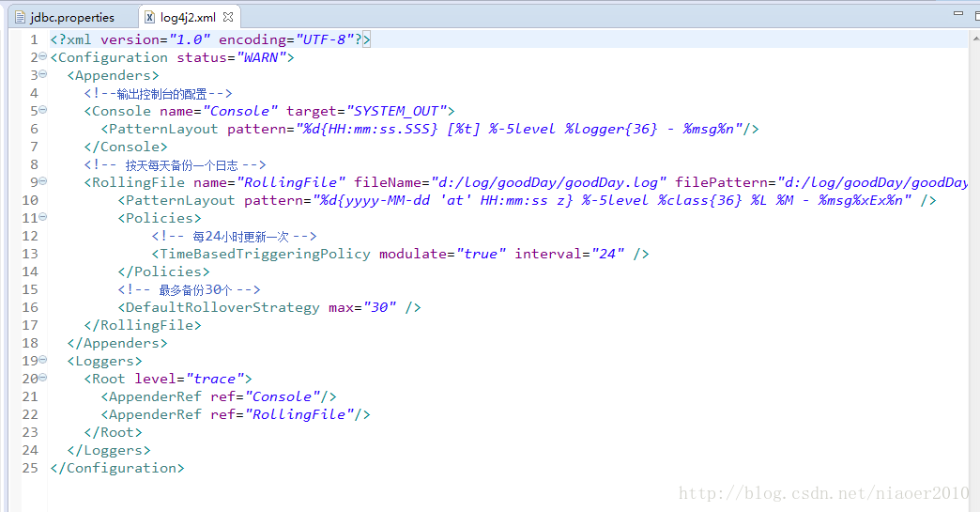Click the target value "SYSTEM_OUT"

[396, 111]
